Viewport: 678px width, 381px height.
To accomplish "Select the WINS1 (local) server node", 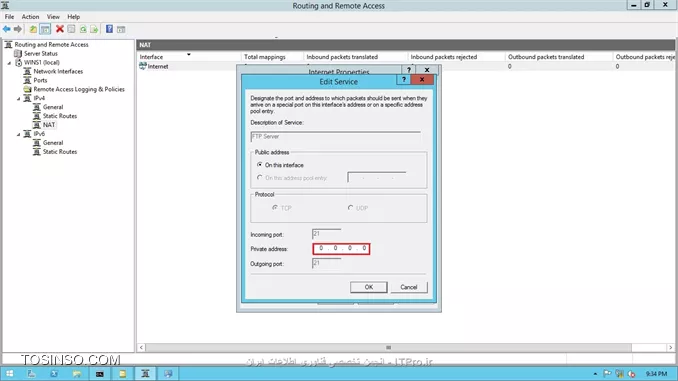I will tap(42, 62).
